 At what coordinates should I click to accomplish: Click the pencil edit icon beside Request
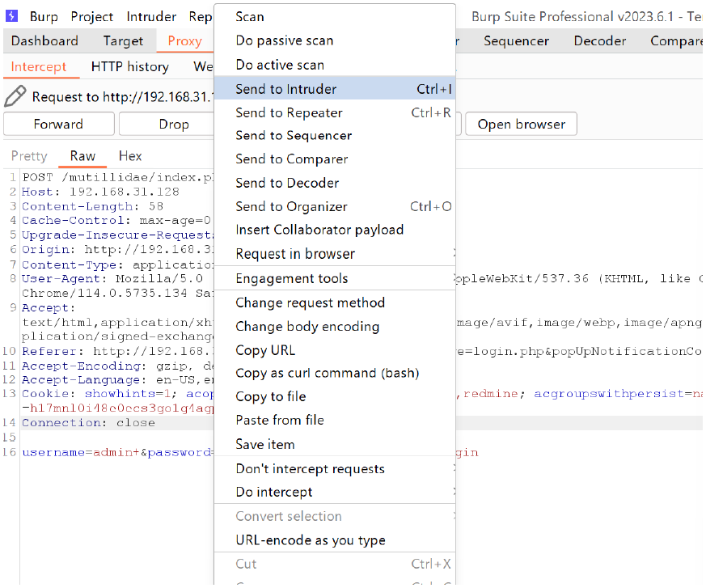coord(15,96)
